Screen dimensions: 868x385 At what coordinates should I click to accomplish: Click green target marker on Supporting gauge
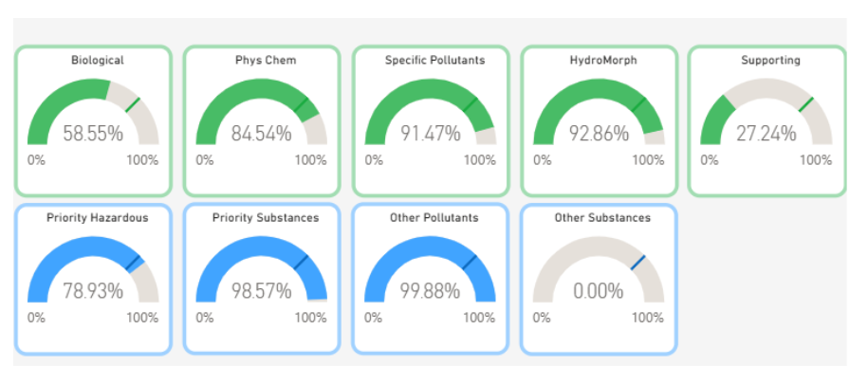806,104
